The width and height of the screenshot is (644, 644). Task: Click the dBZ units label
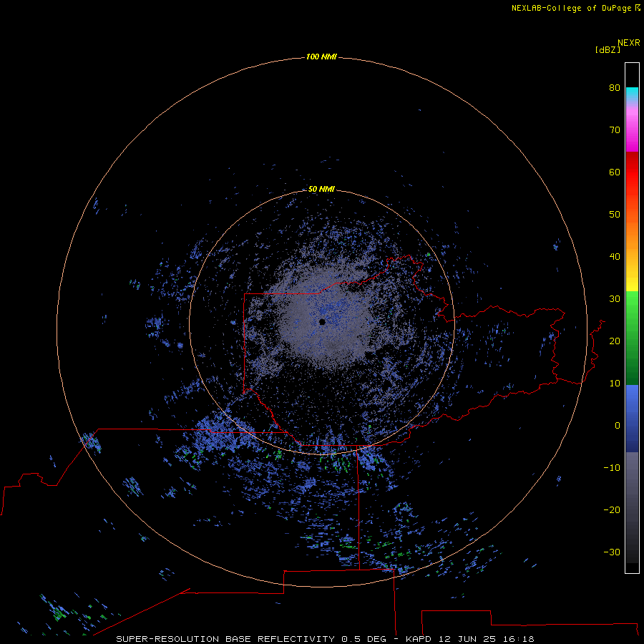(608, 49)
